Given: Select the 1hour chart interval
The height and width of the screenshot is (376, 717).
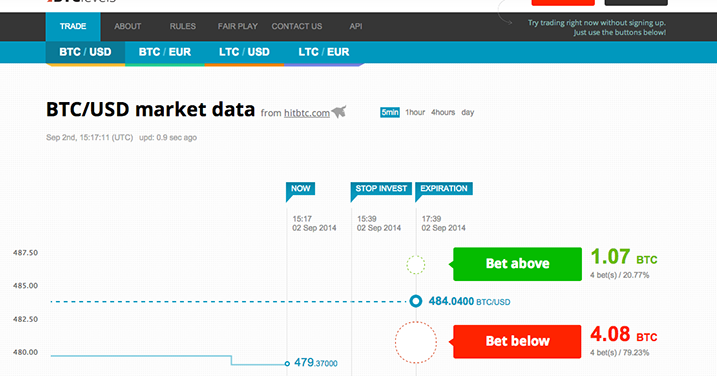Looking at the screenshot, I should [415, 112].
